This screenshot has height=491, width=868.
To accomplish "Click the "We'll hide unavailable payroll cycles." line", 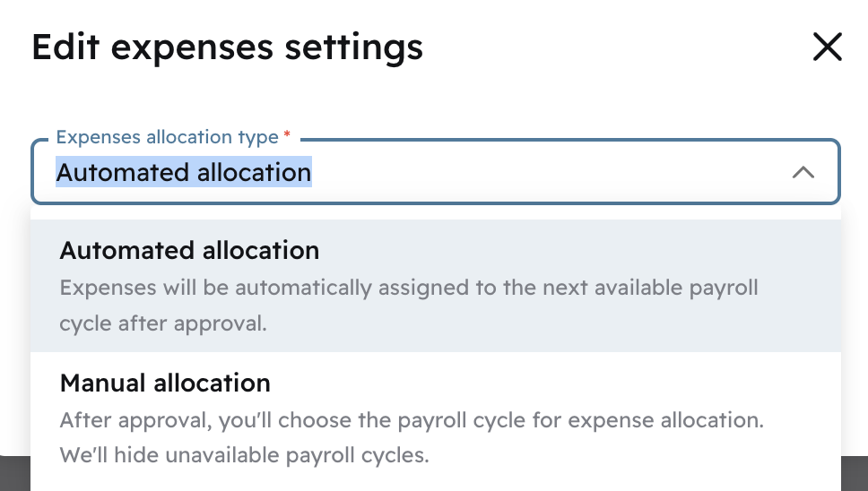I will pyautogui.click(x=244, y=455).
